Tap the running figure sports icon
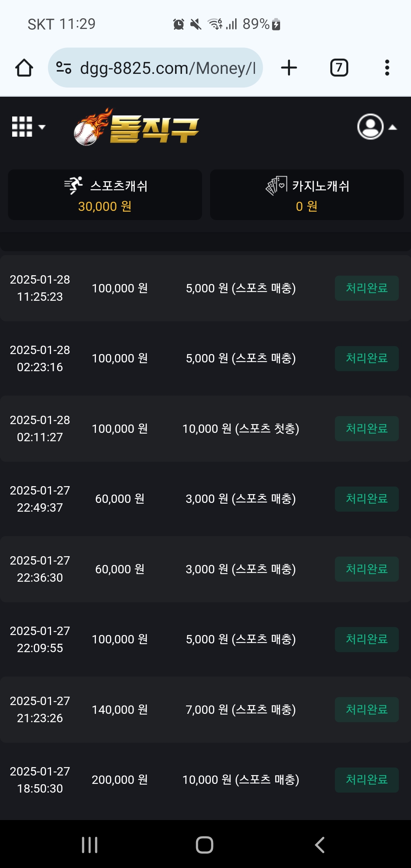This screenshot has width=411, height=868. [74, 185]
